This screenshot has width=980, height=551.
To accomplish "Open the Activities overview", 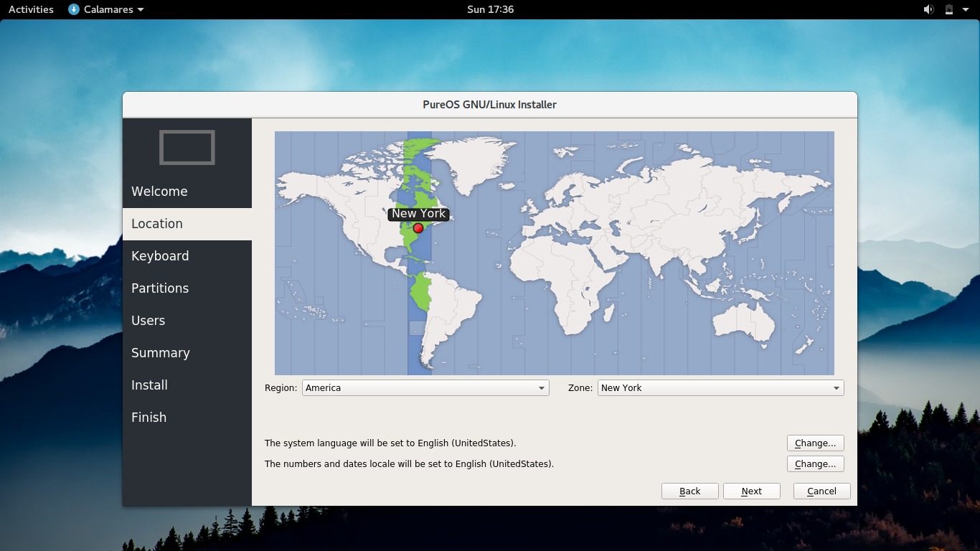I will tap(30, 9).
